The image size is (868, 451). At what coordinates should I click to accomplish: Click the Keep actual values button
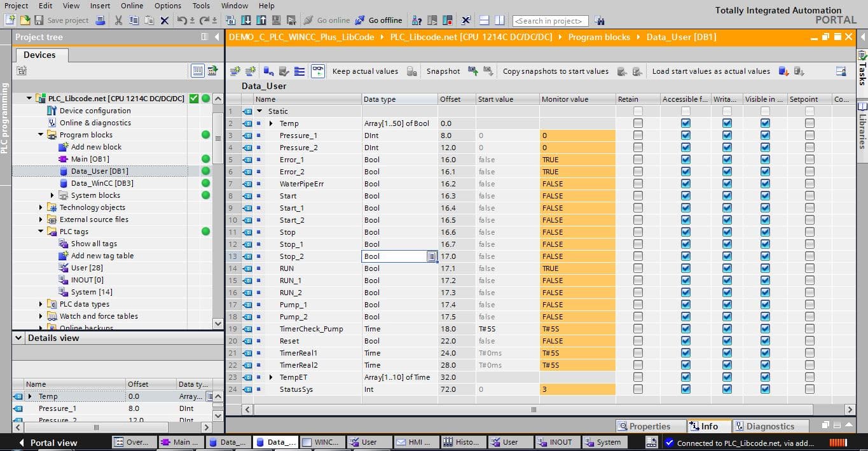365,71
